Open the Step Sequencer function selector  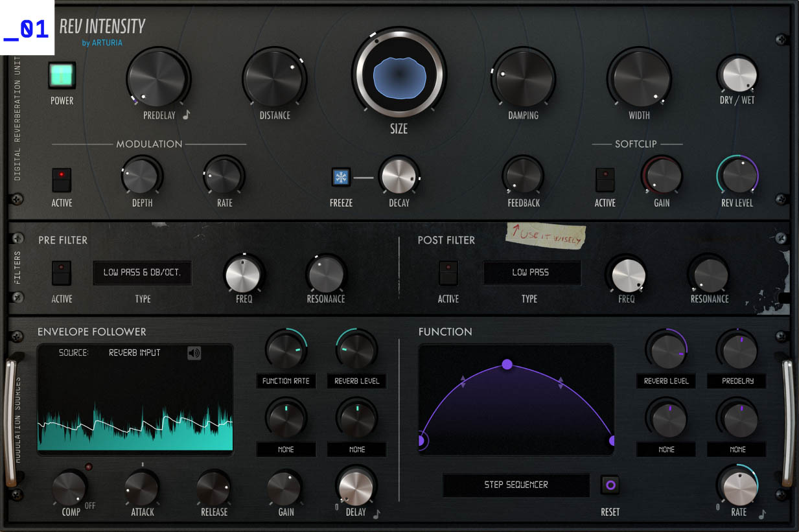coord(516,485)
